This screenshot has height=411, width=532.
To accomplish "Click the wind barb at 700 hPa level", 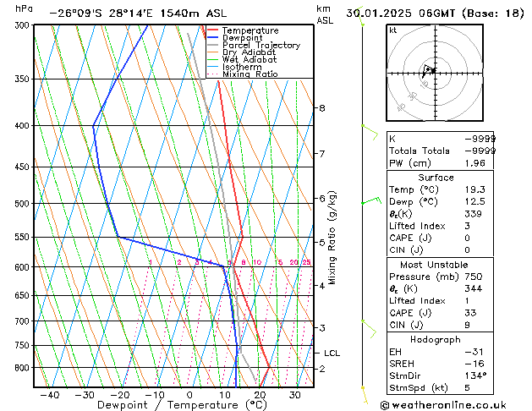I will click(x=369, y=329).
